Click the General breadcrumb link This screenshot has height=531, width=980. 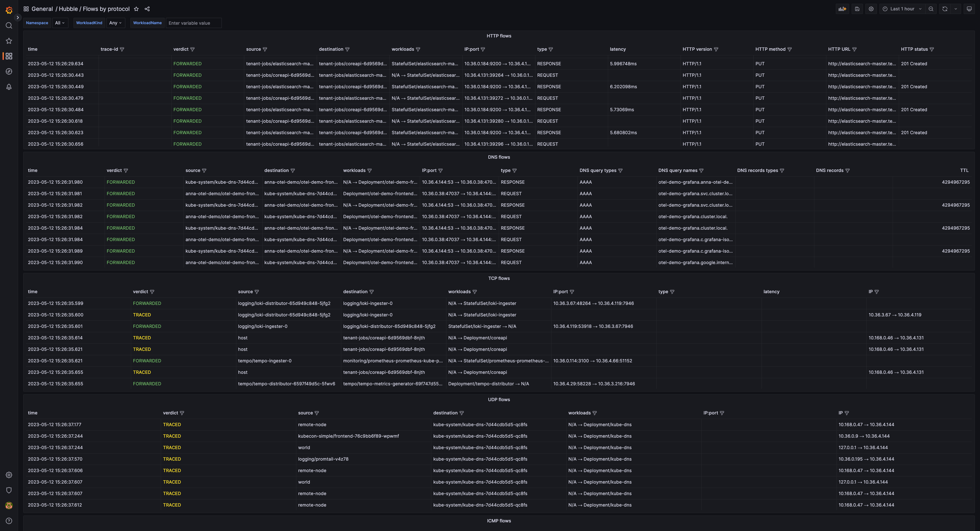(x=42, y=9)
